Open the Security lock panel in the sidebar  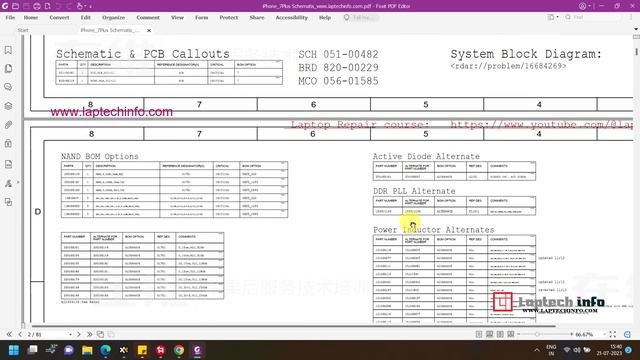[8, 143]
